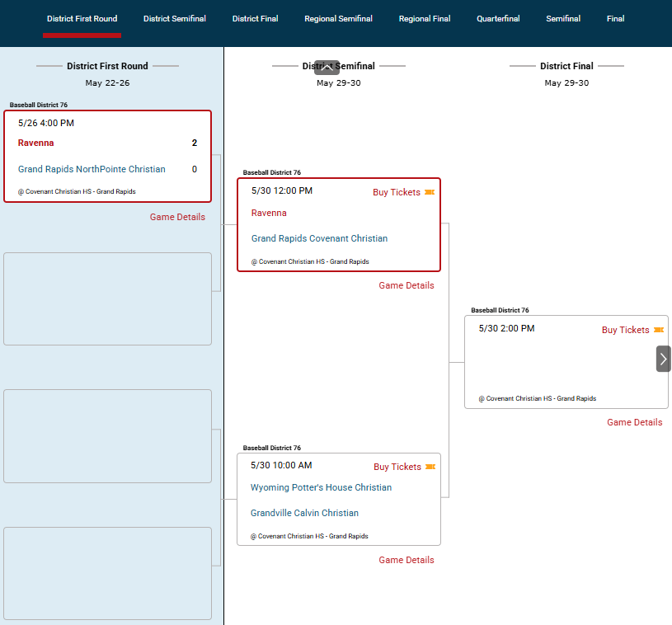
Task: Switch to the District Semifinal tab
Action: 175,19
